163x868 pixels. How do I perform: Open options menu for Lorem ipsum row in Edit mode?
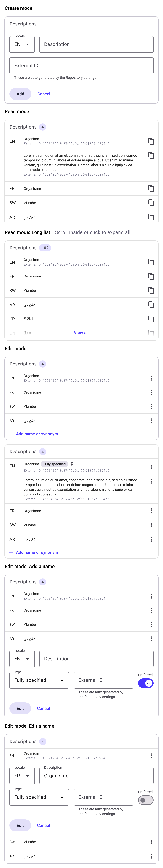tap(151, 481)
